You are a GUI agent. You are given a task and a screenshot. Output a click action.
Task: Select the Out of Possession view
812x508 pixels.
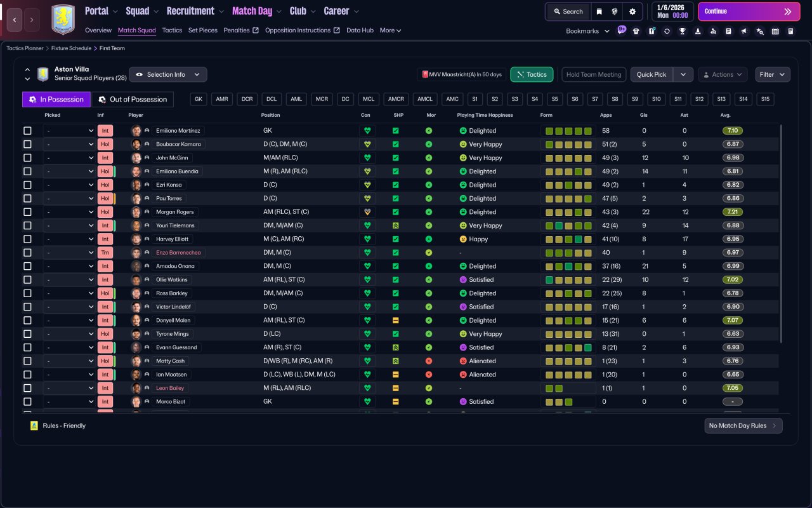tap(133, 99)
